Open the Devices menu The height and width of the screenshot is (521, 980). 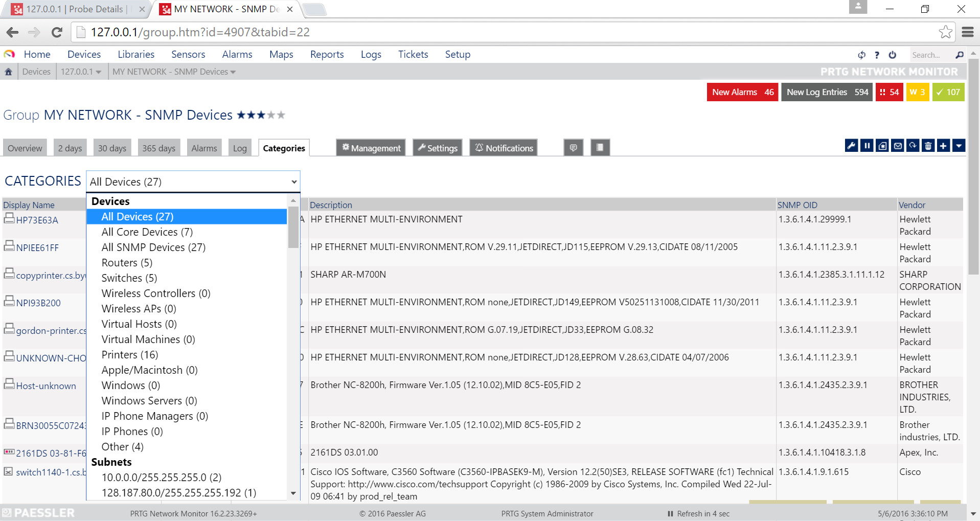pyautogui.click(x=84, y=54)
